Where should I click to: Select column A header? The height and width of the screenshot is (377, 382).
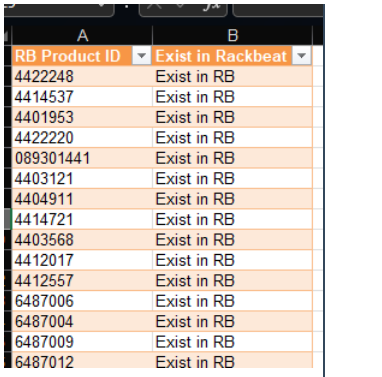82,35
